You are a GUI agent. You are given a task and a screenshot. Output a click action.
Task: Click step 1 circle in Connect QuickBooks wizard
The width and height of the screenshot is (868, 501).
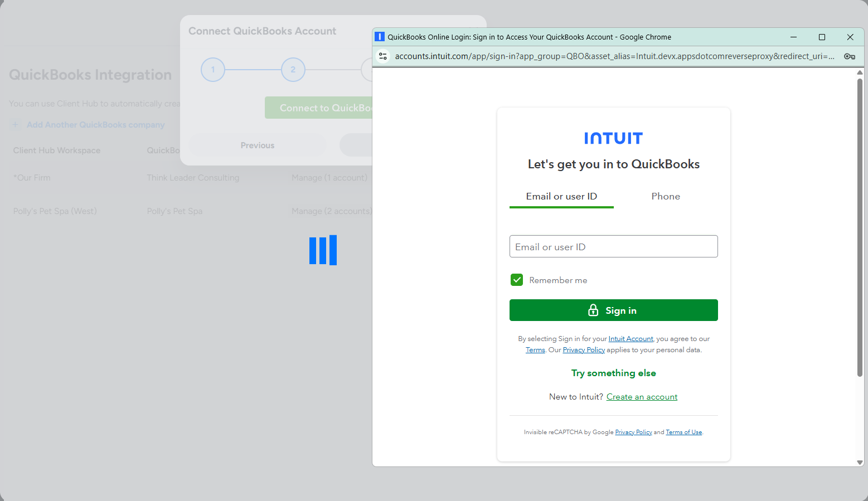click(213, 70)
